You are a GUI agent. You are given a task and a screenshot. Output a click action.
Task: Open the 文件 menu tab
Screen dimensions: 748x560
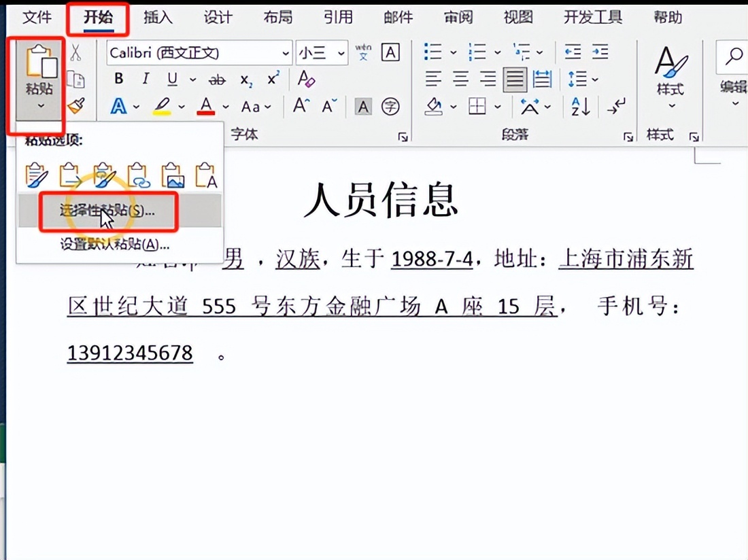pos(37,18)
